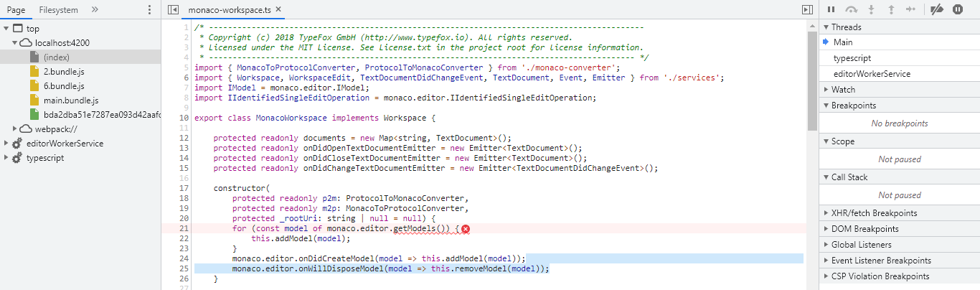Image resolution: width=980 pixels, height=290 pixels.
Task: Close the monaco-workspace.ts tab
Action: coord(279,11)
